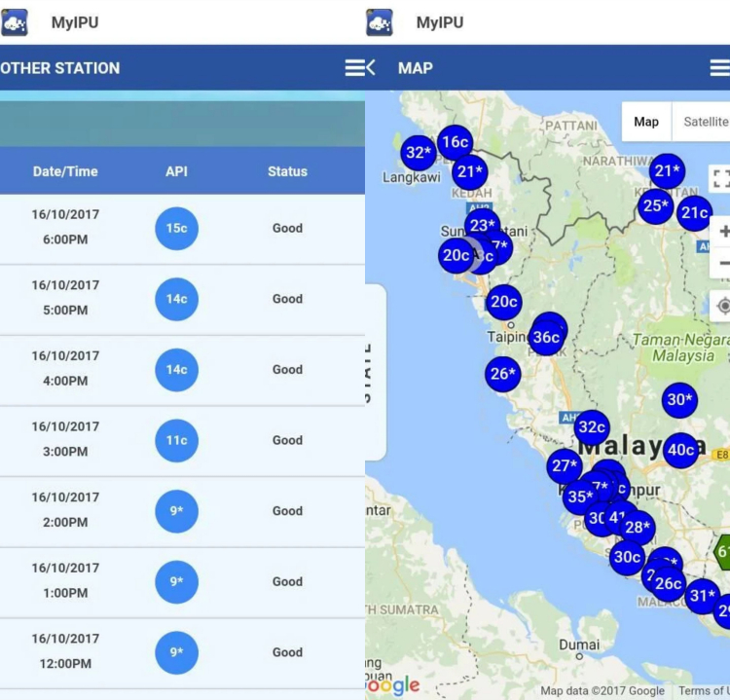Viewport: 730px width, 700px height.
Task: Tap the 25* marker in Kelantan
Action: [655, 205]
